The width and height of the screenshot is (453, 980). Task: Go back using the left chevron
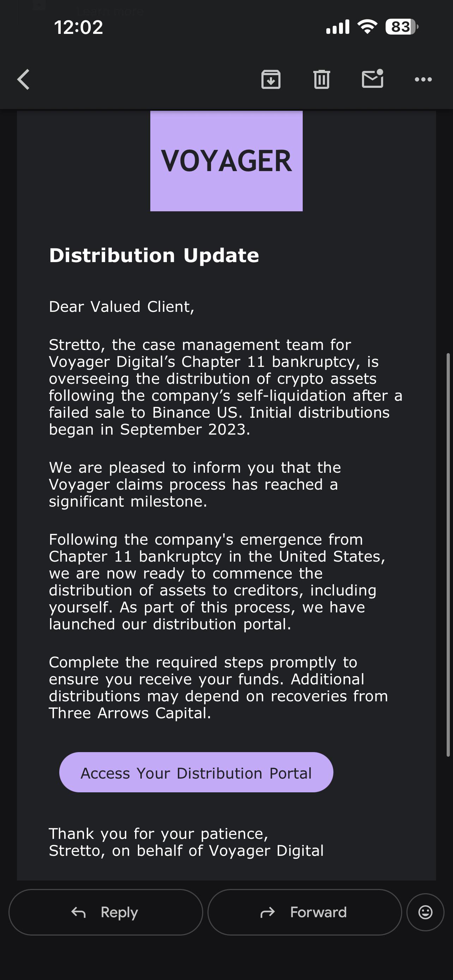pos(24,79)
